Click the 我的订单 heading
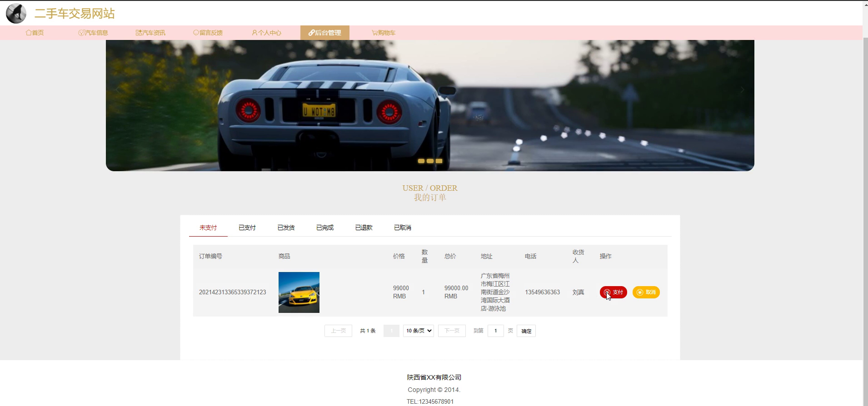This screenshot has width=868, height=406. (x=430, y=198)
